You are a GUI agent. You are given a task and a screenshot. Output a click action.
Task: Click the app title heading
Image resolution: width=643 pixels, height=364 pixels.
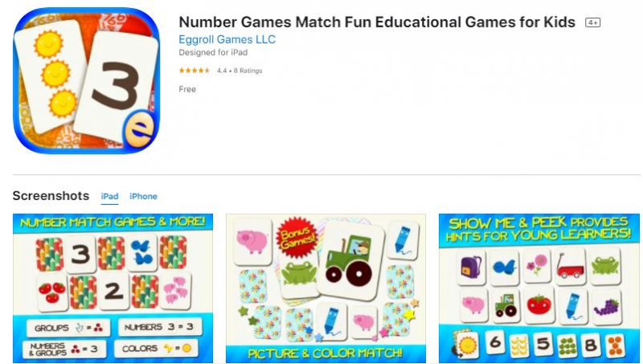[x=377, y=22]
